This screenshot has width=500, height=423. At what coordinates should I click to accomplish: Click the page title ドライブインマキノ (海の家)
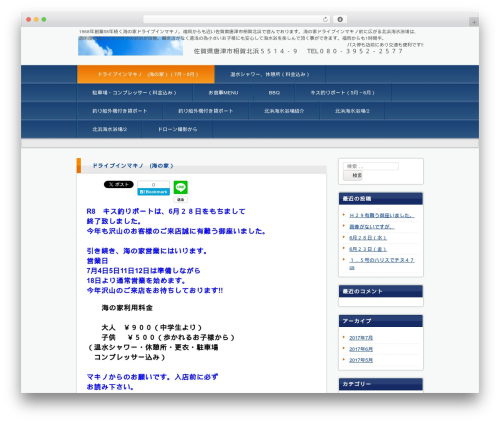tap(133, 166)
